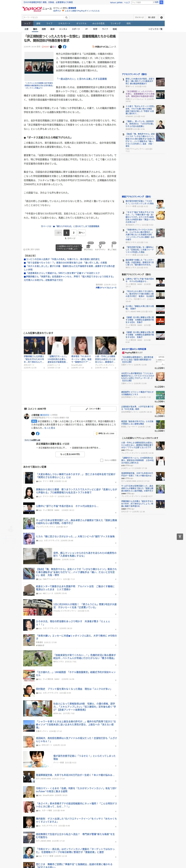The width and height of the screenshot is (186, 868).
Task: Open the settings gear icon
Action: click(x=161, y=18)
